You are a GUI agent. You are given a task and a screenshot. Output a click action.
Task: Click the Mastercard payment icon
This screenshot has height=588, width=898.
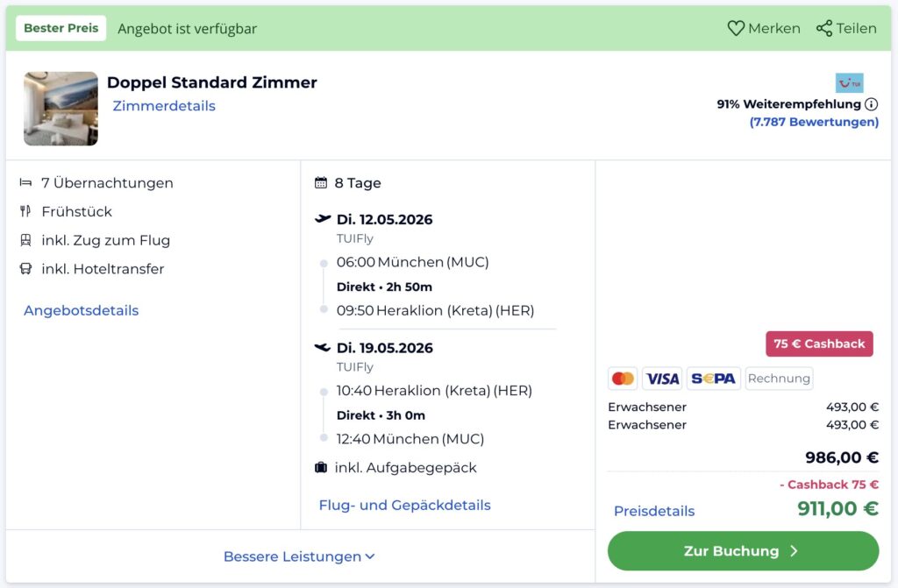coord(623,379)
